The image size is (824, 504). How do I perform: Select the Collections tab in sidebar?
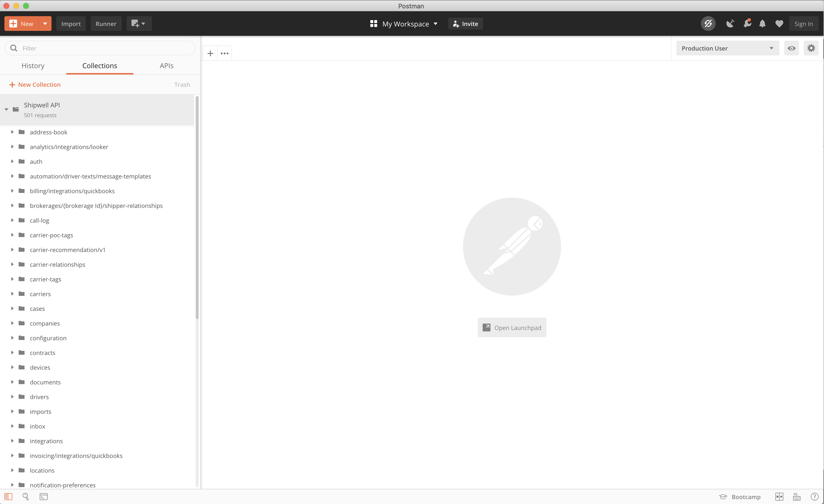point(100,65)
